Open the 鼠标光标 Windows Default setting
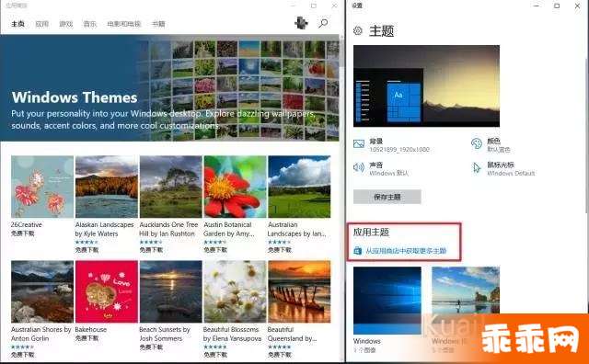 pyautogui.click(x=511, y=169)
